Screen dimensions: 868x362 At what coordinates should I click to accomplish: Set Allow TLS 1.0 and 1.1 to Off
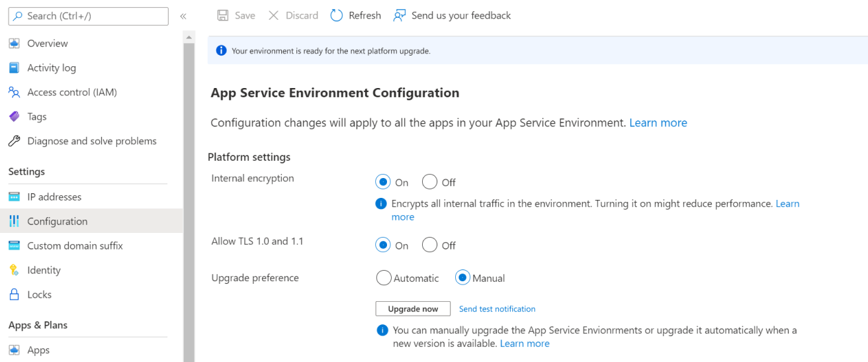click(x=430, y=246)
